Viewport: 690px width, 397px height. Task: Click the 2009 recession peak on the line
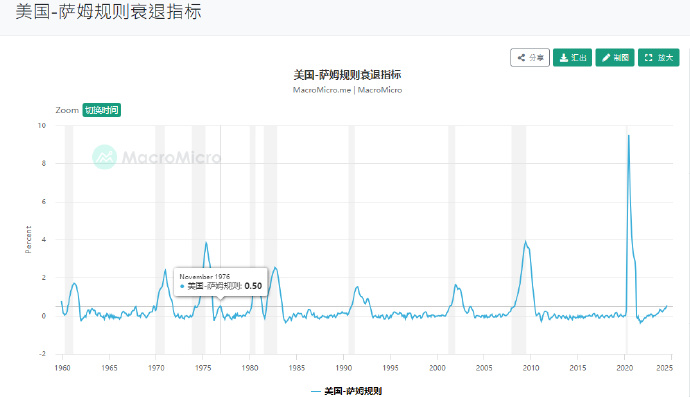(x=525, y=241)
